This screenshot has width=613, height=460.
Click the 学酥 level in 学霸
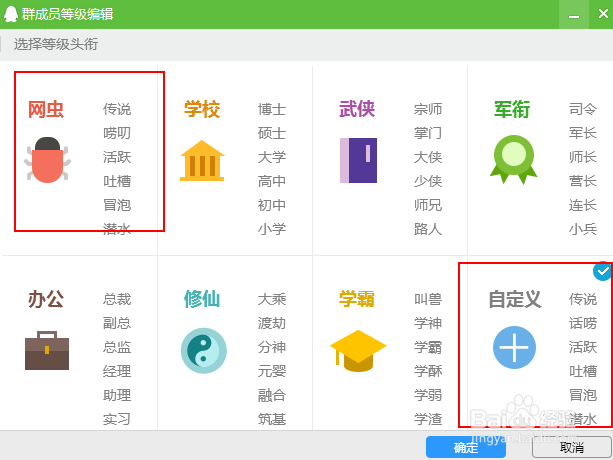pyautogui.click(x=428, y=371)
